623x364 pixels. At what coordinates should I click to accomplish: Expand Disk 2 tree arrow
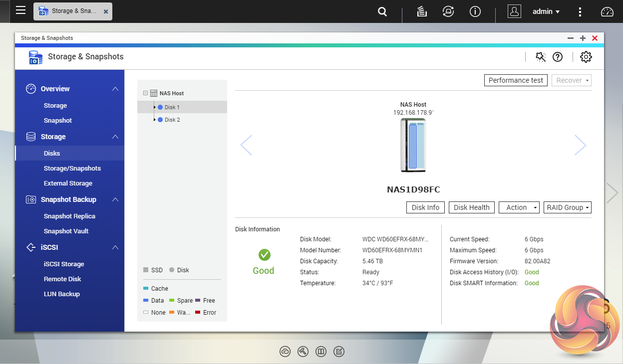(155, 120)
